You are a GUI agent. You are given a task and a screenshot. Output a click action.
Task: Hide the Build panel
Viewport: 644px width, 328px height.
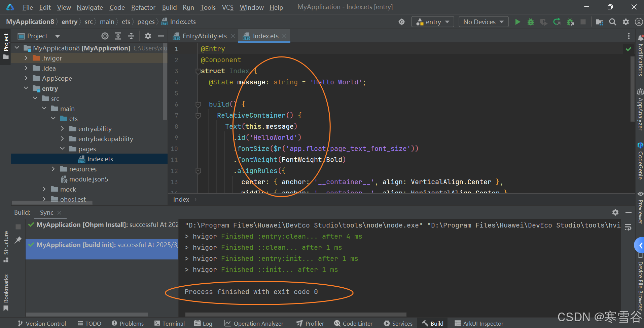(x=628, y=212)
